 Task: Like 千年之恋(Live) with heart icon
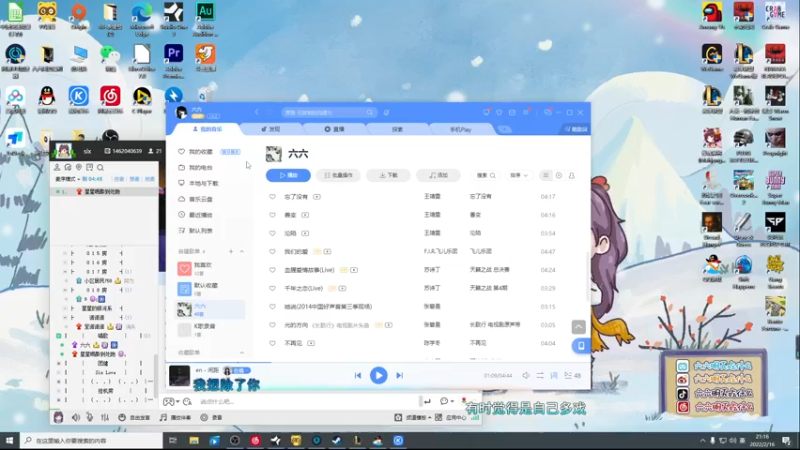(x=272, y=288)
